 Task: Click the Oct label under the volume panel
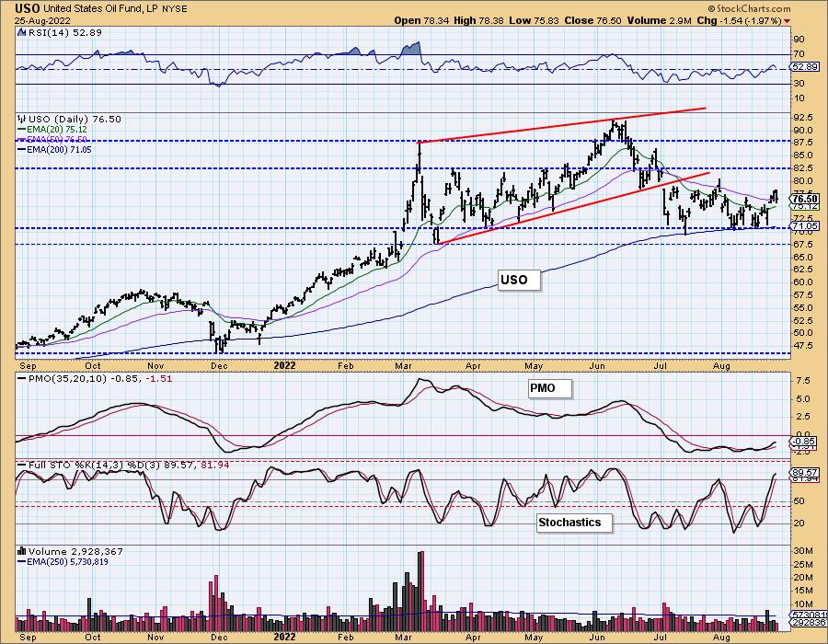tap(93, 638)
